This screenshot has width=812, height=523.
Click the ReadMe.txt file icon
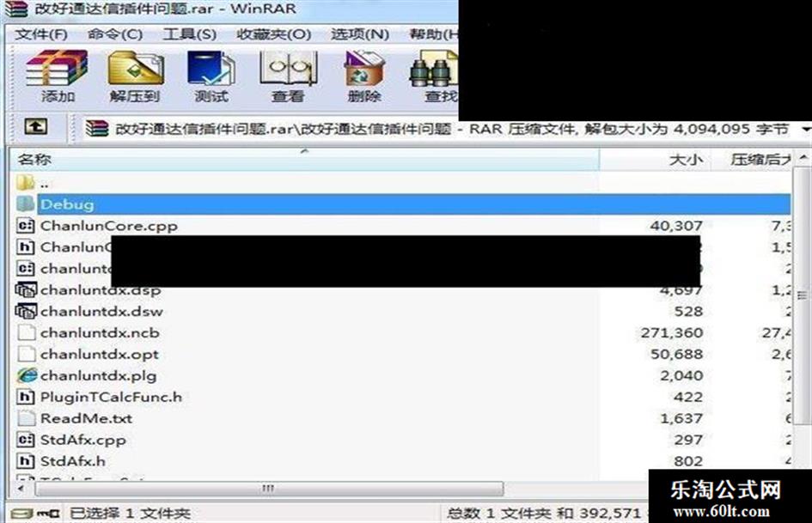click(x=26, y=418)
